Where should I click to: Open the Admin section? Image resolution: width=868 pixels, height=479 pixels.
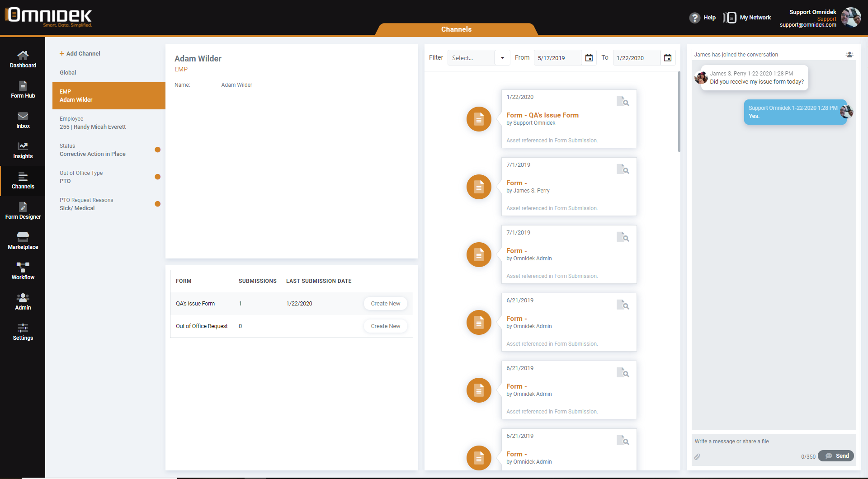coord(23,301)
